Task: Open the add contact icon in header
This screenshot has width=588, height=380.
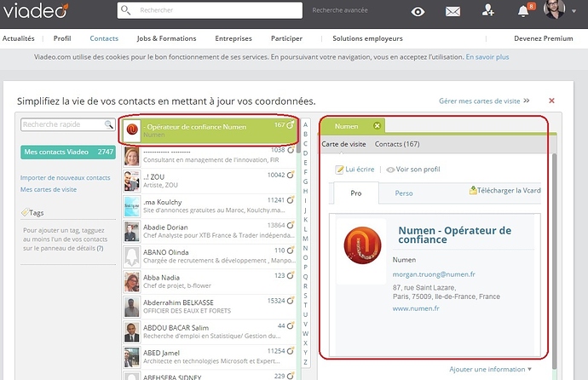Action: (487, 10)
